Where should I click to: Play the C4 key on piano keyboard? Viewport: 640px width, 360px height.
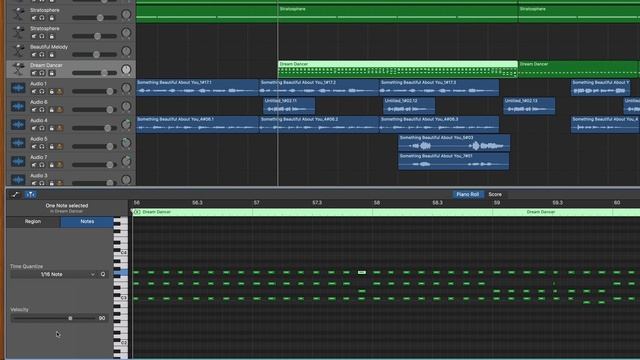(121, 253)
